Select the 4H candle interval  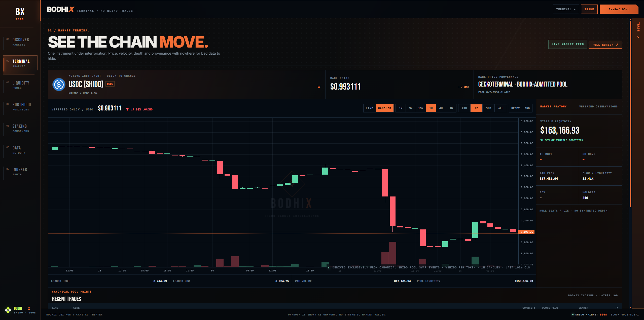click(441, 108)
